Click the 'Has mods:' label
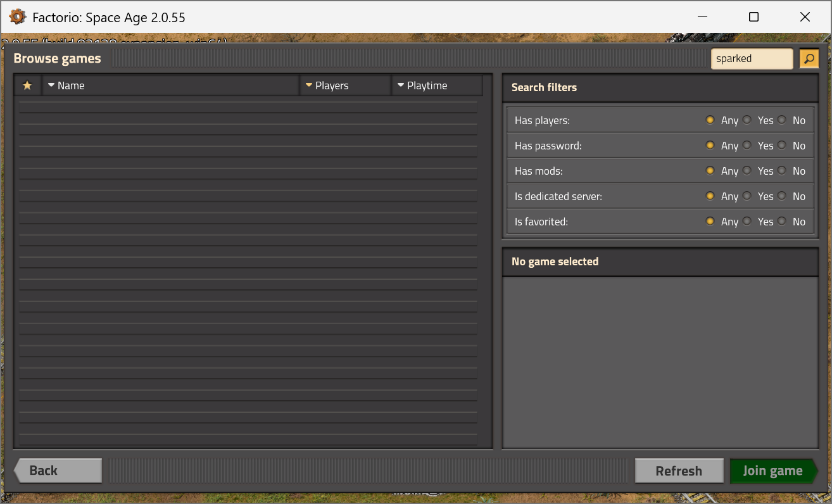This screenshot has height=504, width=832. coord(539,171)
